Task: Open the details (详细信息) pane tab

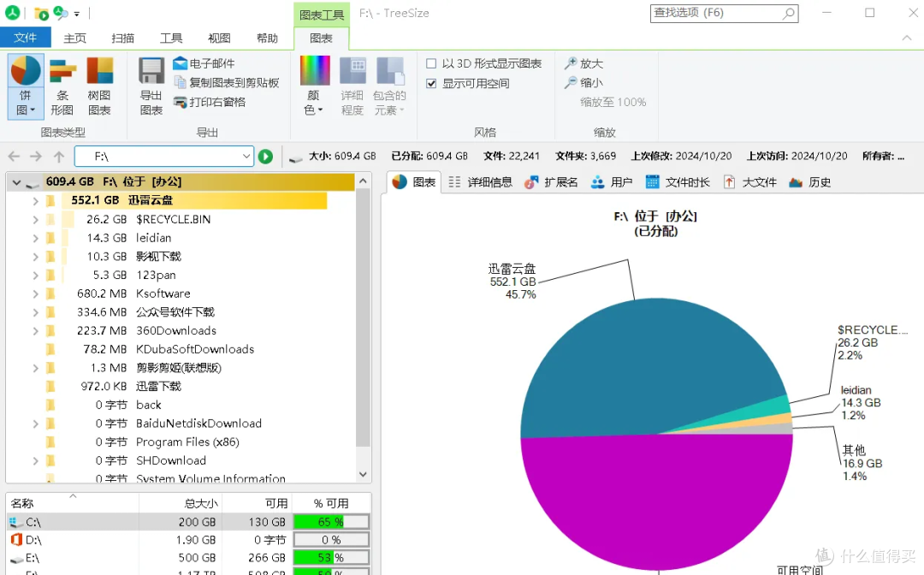Action: [480, 182]
